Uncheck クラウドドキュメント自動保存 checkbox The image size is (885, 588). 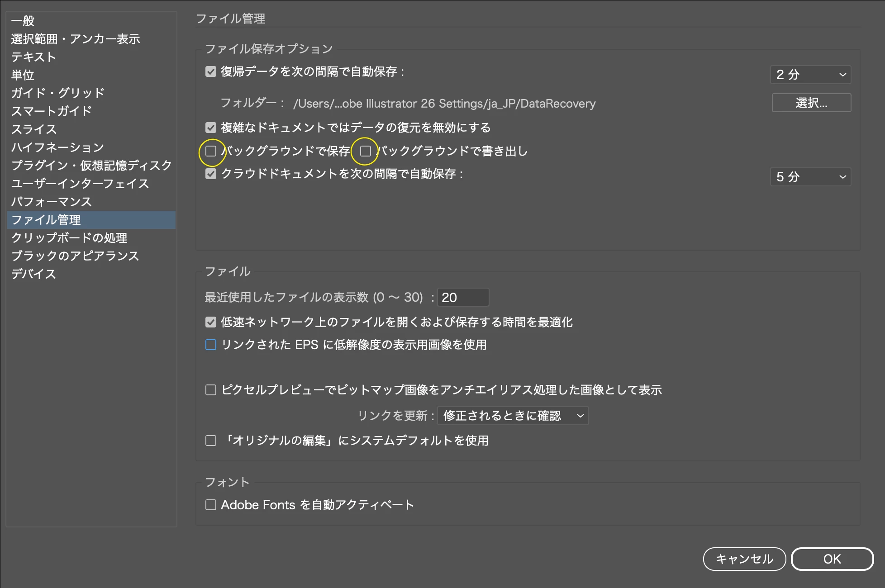(211, 174)
